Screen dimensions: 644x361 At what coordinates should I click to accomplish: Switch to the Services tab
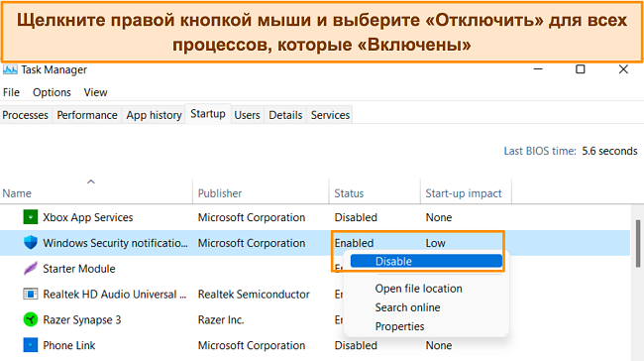[x=330, y=115]
